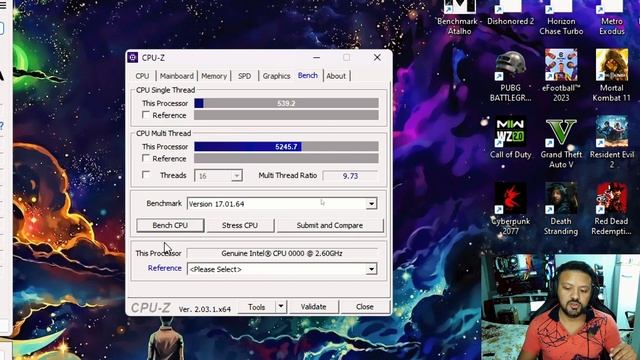
Task: Tick the Threads checkbox
Action: click(146, 175)
